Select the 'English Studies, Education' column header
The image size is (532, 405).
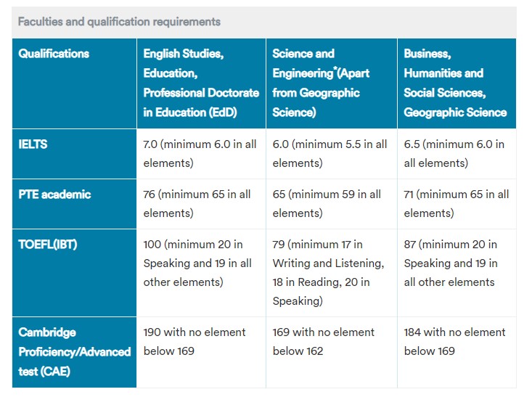point(200,83)
